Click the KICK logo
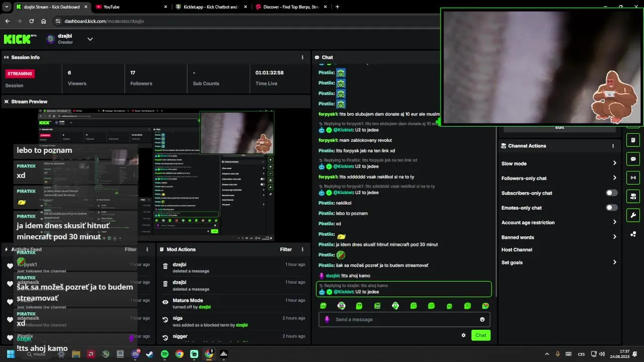 [x=20, y=39]
